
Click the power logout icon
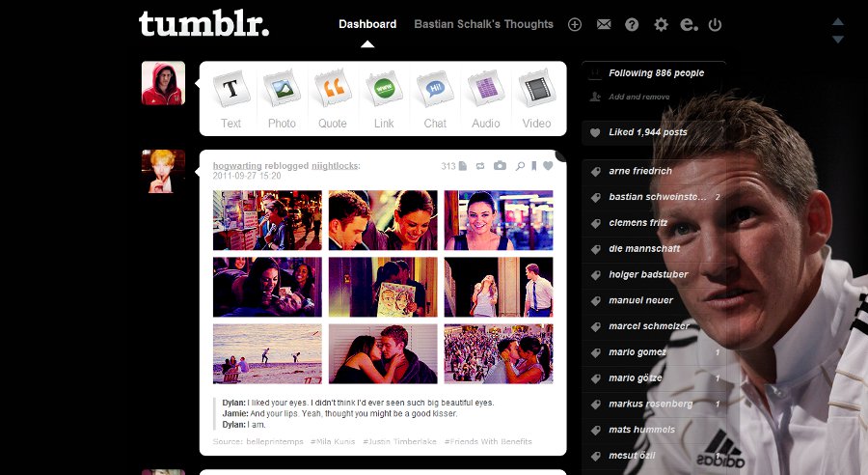(x=716, y=24)
